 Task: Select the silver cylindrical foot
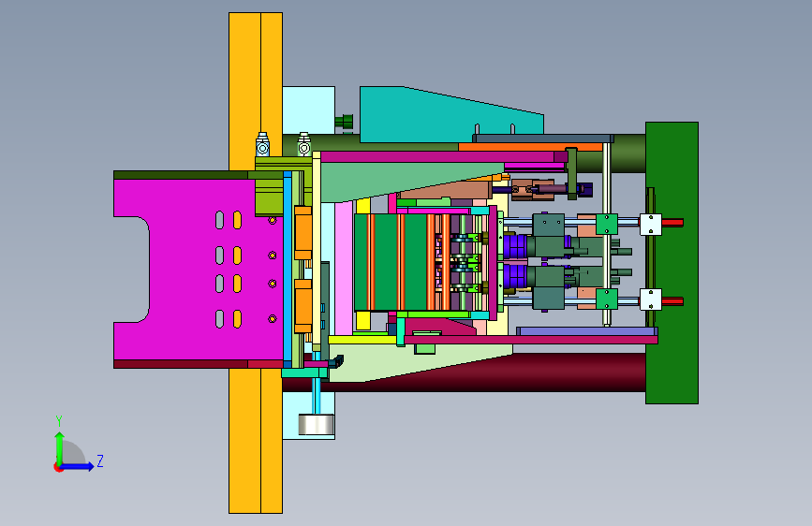[317, 425]
